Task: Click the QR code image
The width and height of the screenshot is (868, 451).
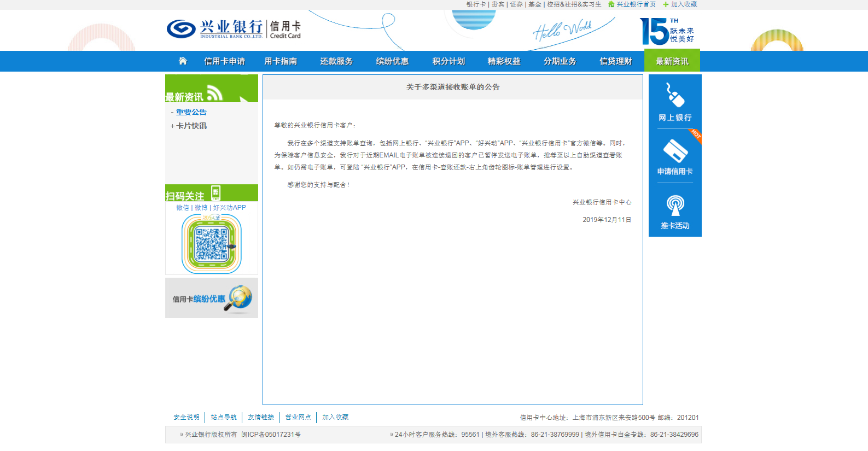Action: point(212,244)
